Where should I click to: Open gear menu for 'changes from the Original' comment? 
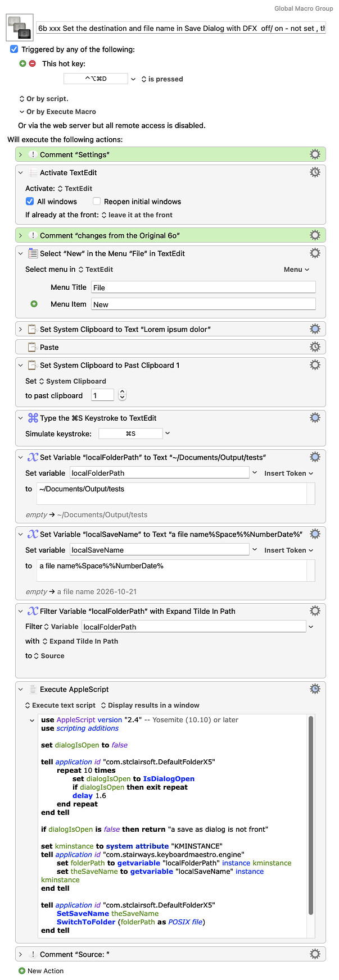pos(315,235)
